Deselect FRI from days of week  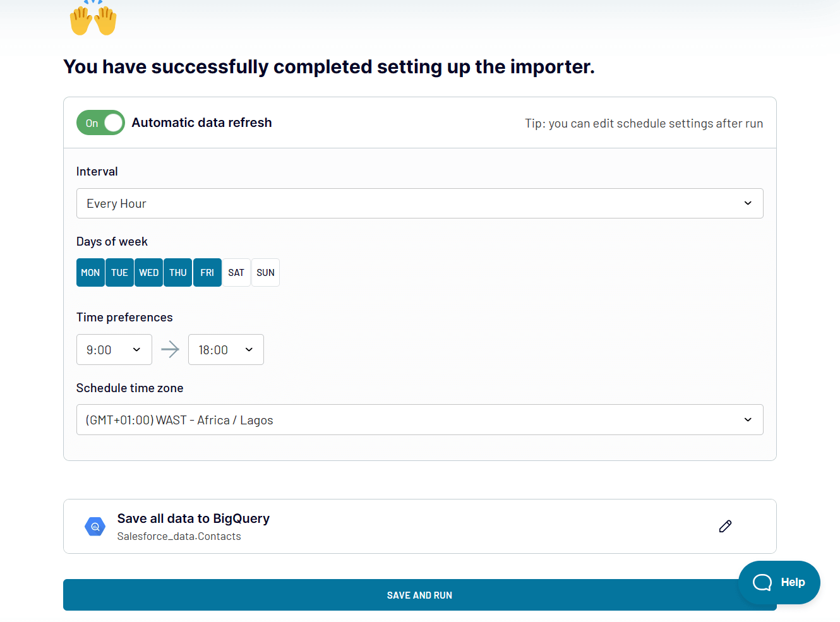coord(207,272)
